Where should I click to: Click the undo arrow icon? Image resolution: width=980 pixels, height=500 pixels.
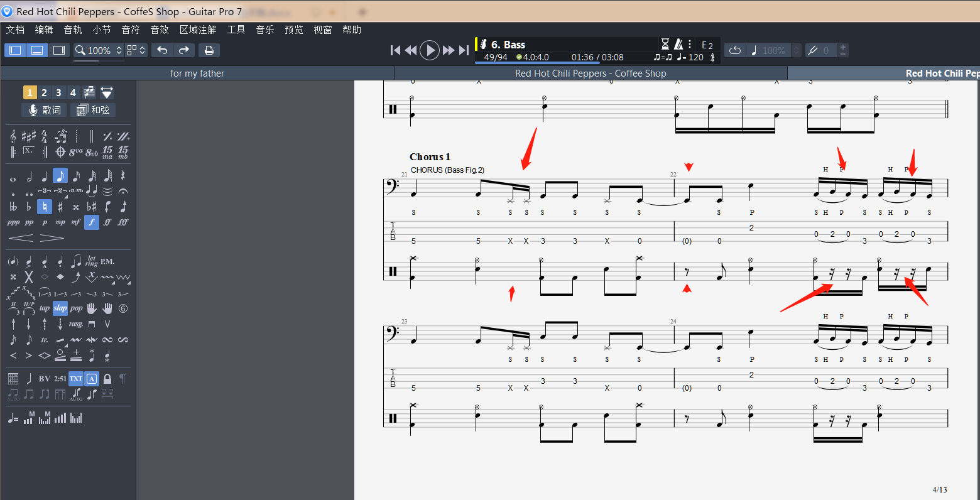pos(162,50)
